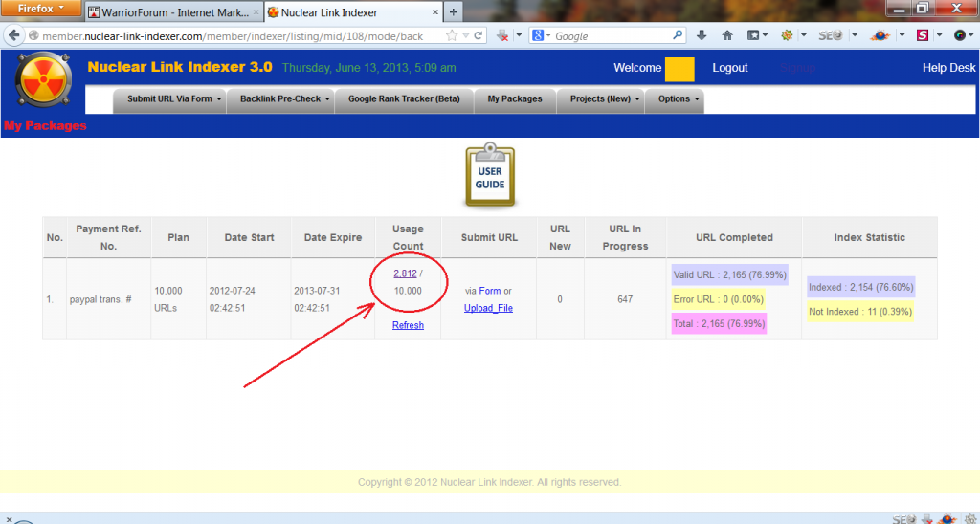Click the pink Total : 2,165 label
The image size is (980, 524).
[x=719, y=323]
